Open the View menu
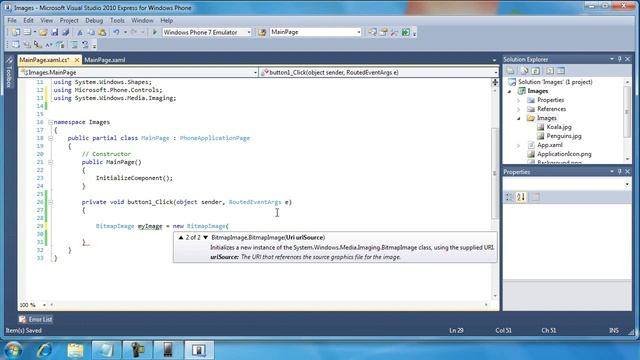 pos(47,20)
